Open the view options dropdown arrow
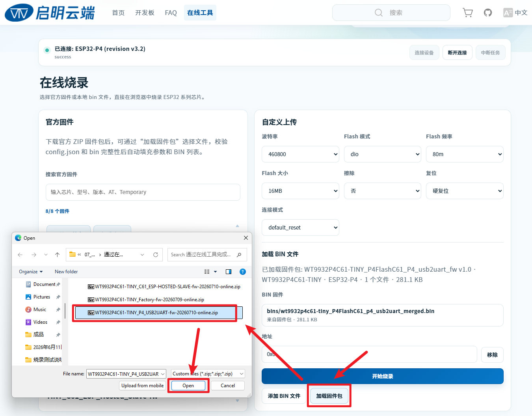This screenshot has height=416, width=532. click(215, 272)
